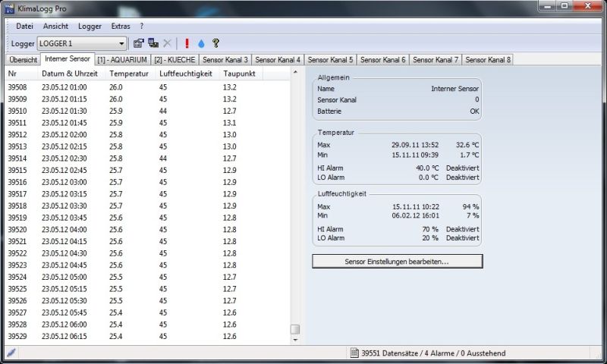Click the 1.7 °C min temperature value
This screenshot has width=607, height=364.
(470, 155)
